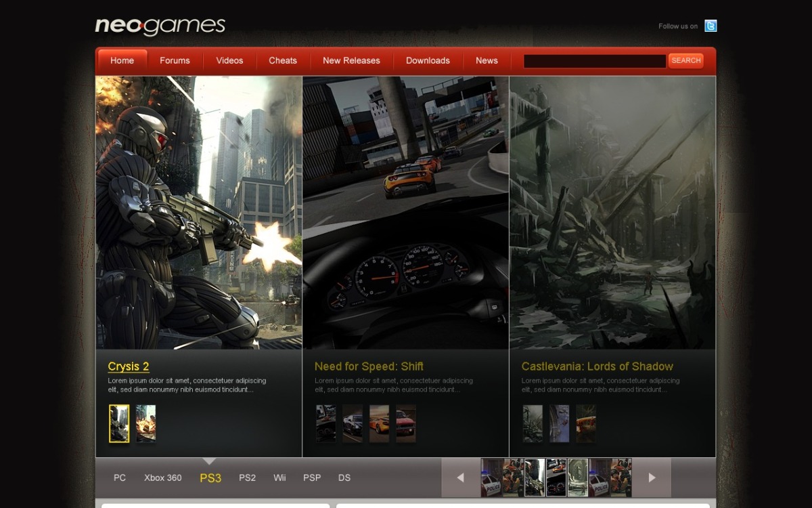Viewport: 812px width, 508px height.
Task: Select the PC platform tab
Action: pos(120,478)
